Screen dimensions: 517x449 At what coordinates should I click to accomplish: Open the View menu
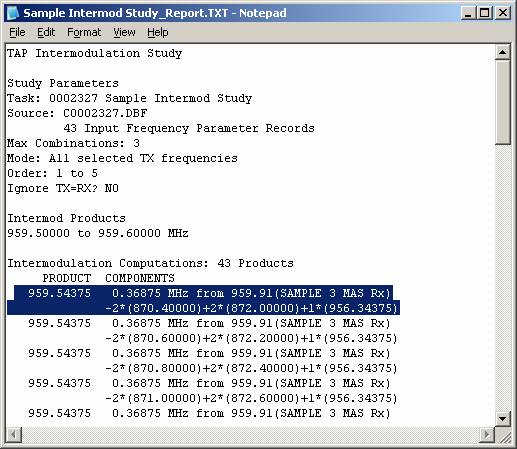pos(124,32)
